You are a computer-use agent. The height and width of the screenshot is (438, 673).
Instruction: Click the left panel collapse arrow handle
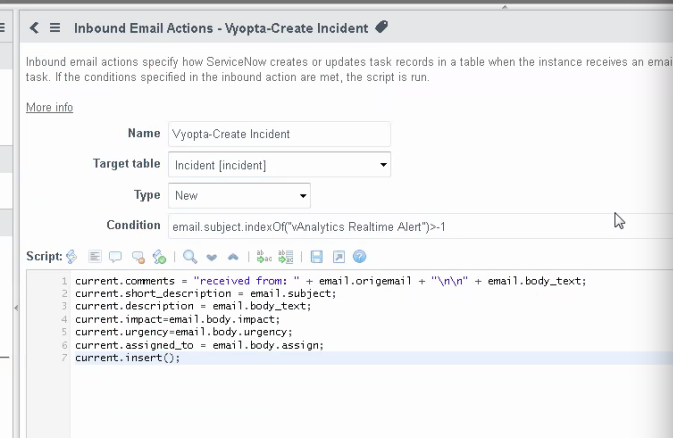[16, 307]
